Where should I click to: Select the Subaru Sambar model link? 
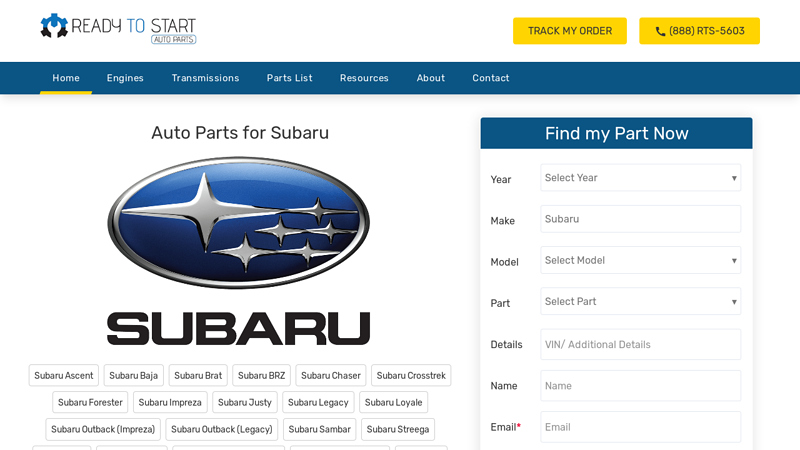coord(319,430)
